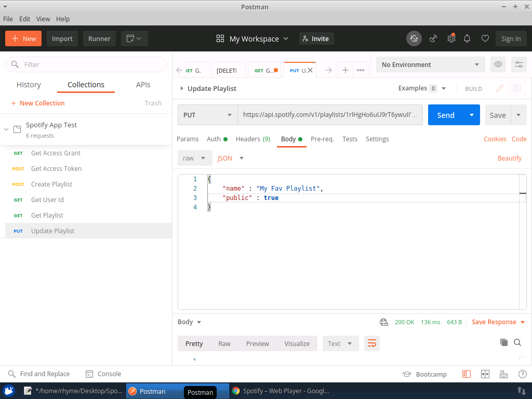Open the Tests tab
This screenshot has width=532, height=399.
(350, 139)
